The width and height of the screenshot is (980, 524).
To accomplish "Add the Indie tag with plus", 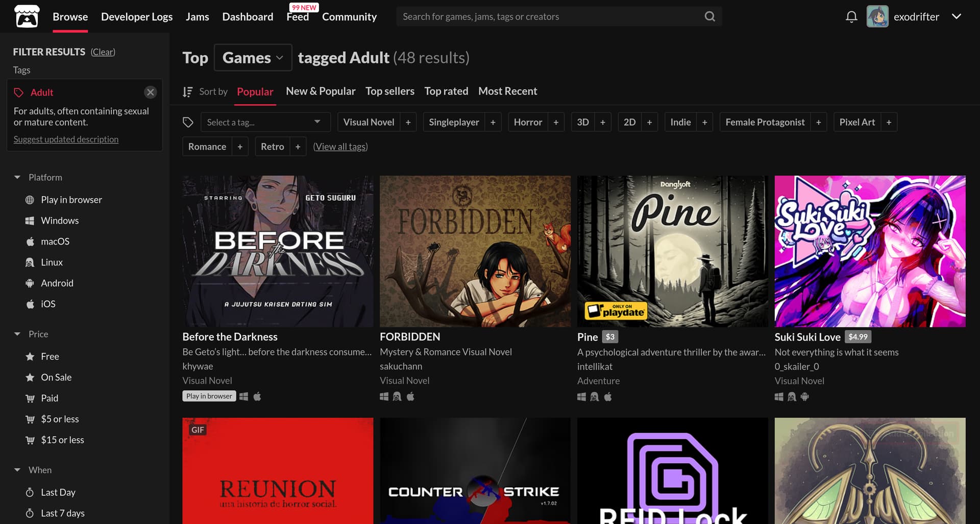I will tap(704, 122).
